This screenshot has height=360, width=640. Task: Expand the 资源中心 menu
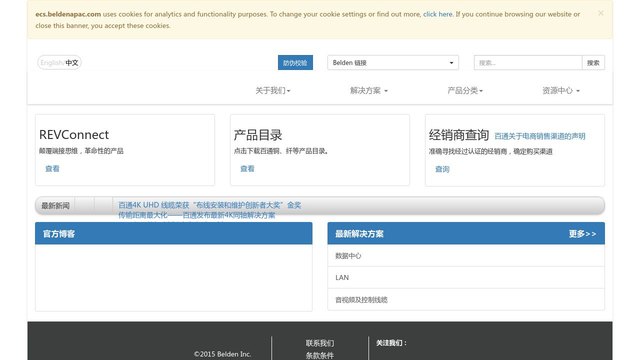(561, 91)
